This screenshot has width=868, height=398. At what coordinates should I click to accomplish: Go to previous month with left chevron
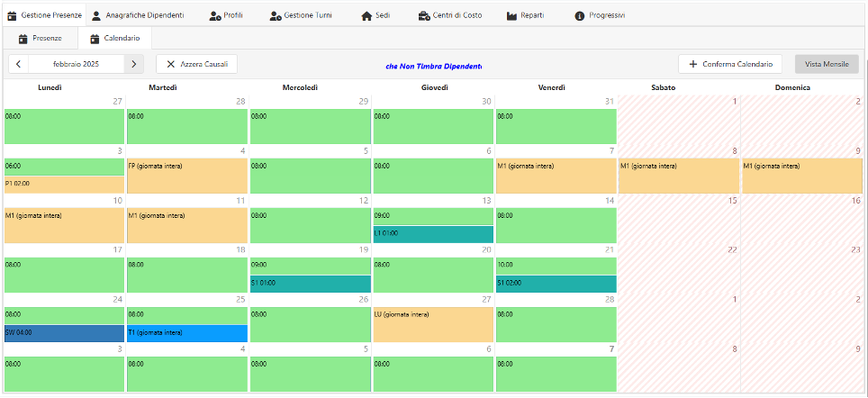19,64
